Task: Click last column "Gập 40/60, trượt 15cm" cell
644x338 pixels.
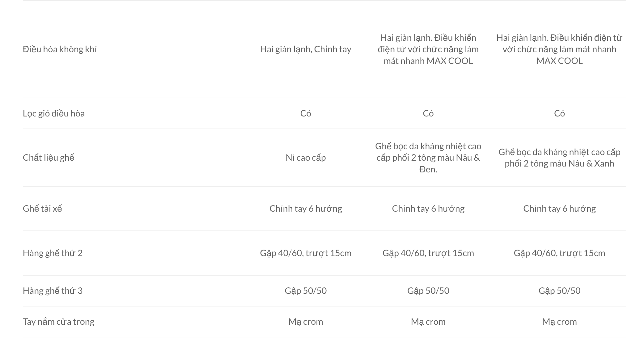Action: (559, 253)
